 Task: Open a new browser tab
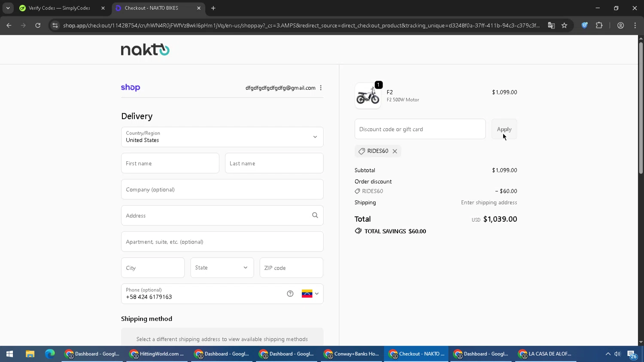coord(213,8)
